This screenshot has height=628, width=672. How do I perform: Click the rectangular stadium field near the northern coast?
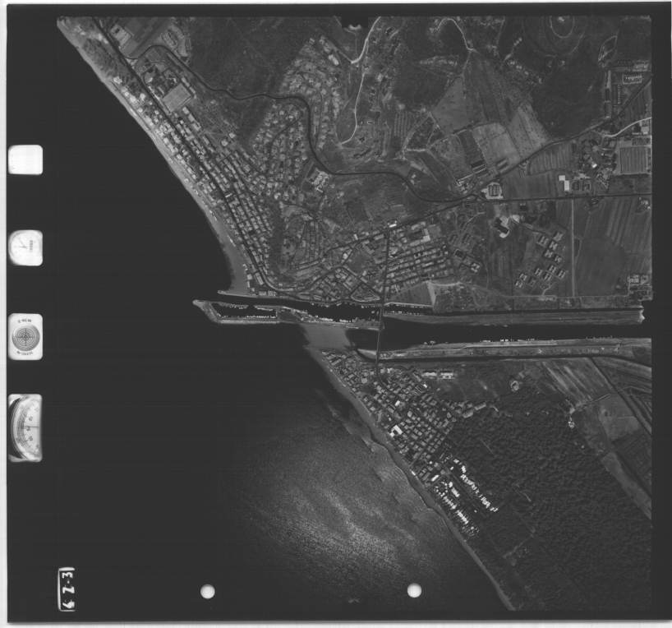click(177, 98)
